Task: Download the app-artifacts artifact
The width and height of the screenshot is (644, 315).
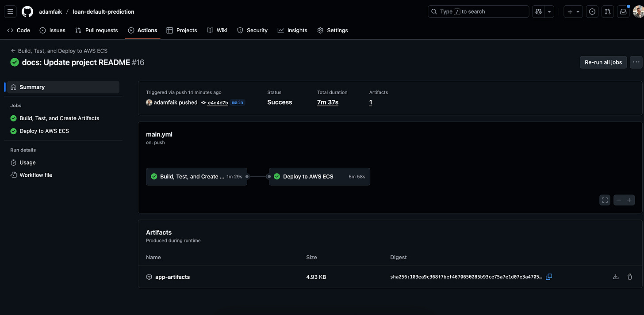Action: point(616,277)
